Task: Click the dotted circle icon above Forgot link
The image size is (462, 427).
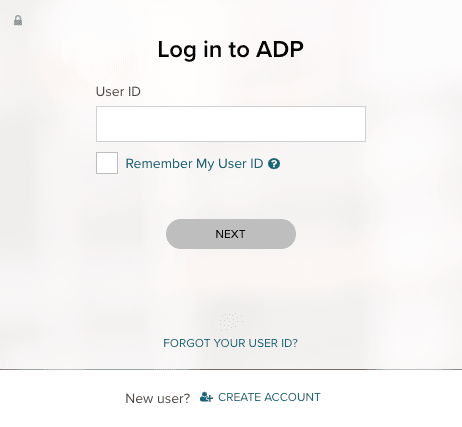Action: coord(231,321)
